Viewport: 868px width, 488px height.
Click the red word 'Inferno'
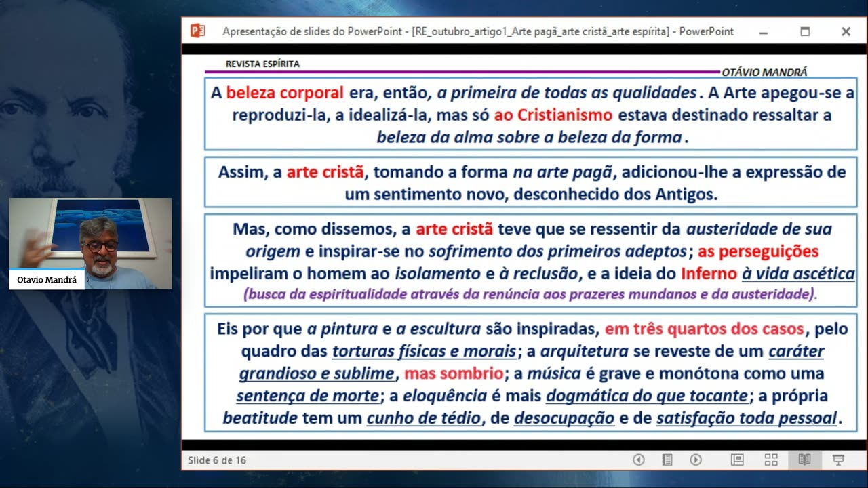pos(709,274)
